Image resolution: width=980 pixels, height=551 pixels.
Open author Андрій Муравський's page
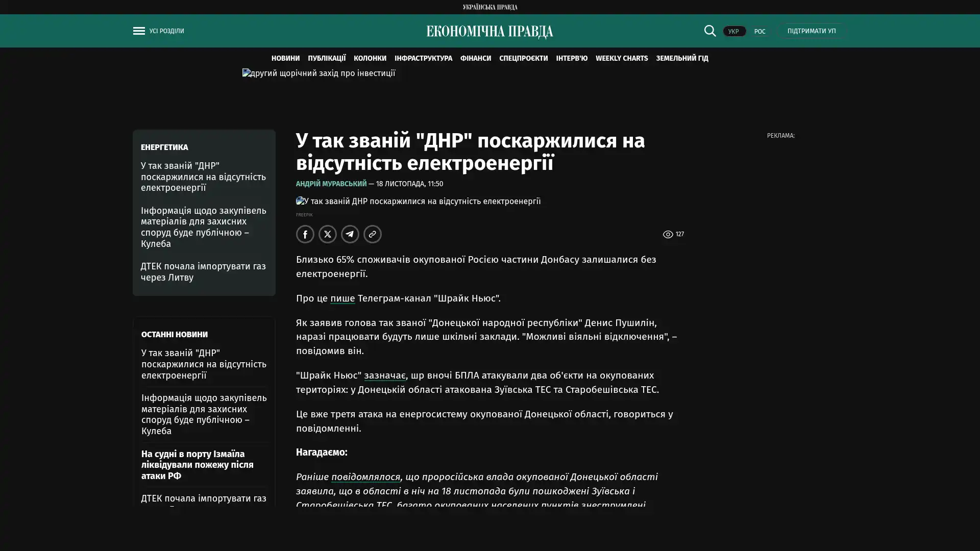[331, 184]
